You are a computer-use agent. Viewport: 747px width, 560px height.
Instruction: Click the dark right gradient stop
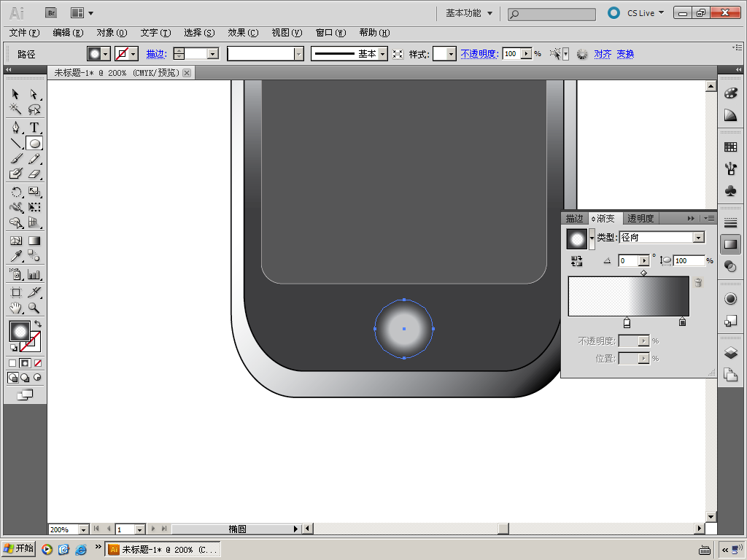(682, 322)
